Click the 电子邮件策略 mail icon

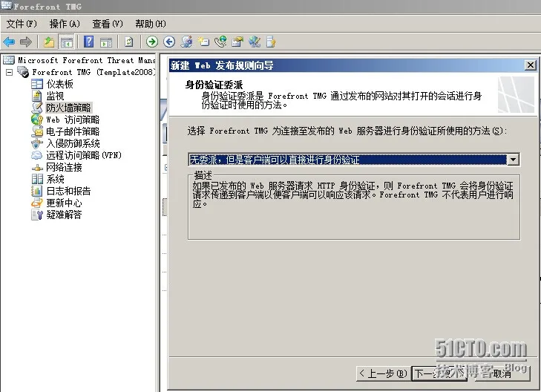tap(37, 131)
